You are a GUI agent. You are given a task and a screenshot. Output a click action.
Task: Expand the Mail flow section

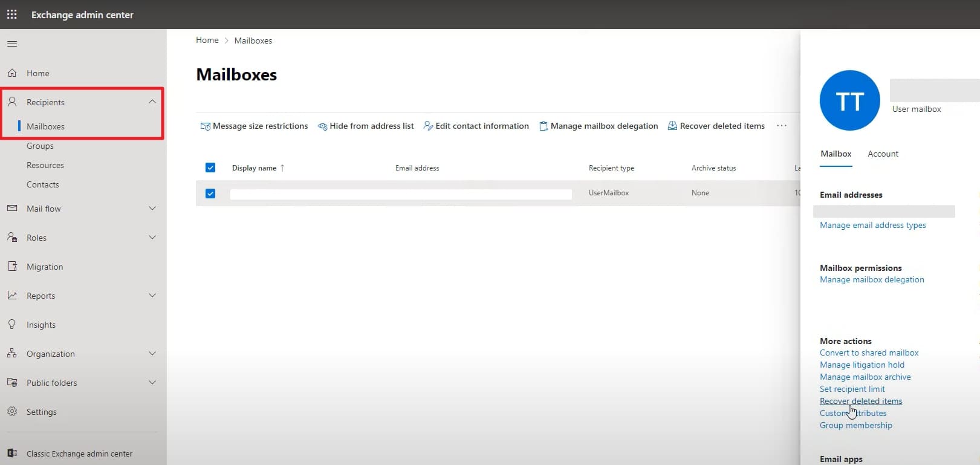point(152,209)
